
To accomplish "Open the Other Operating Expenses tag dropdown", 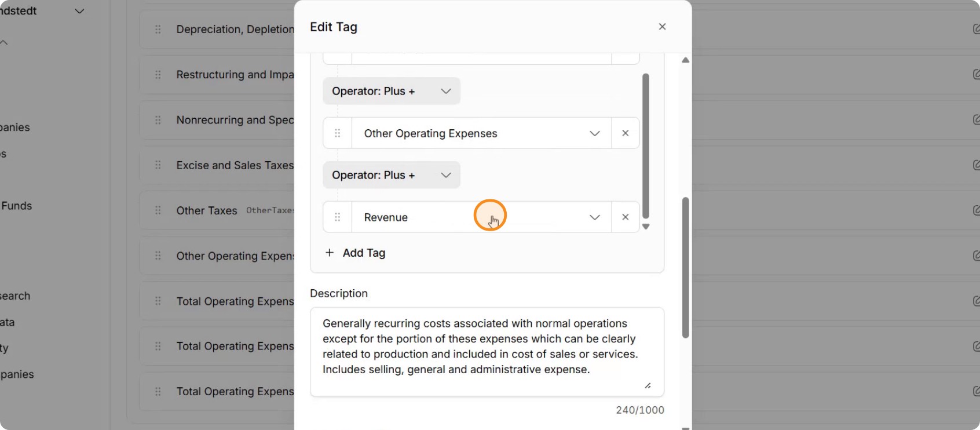I will (481, 133).
